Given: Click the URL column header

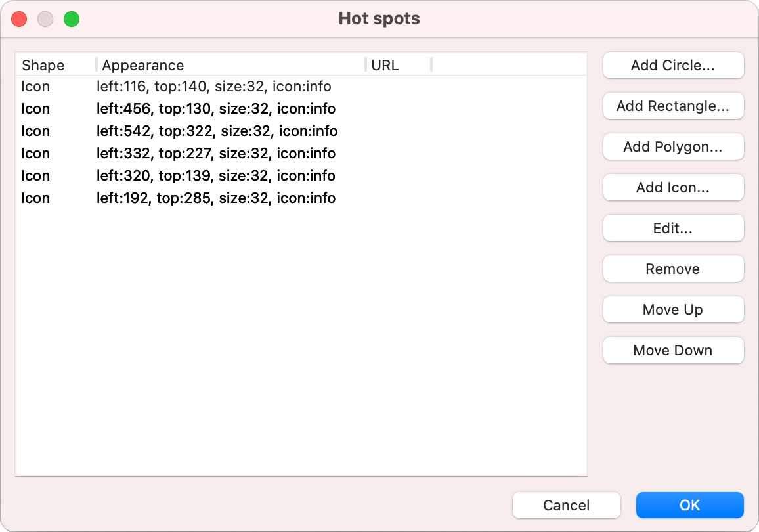Looking at the screenshot, I should [x=385, y=65].
